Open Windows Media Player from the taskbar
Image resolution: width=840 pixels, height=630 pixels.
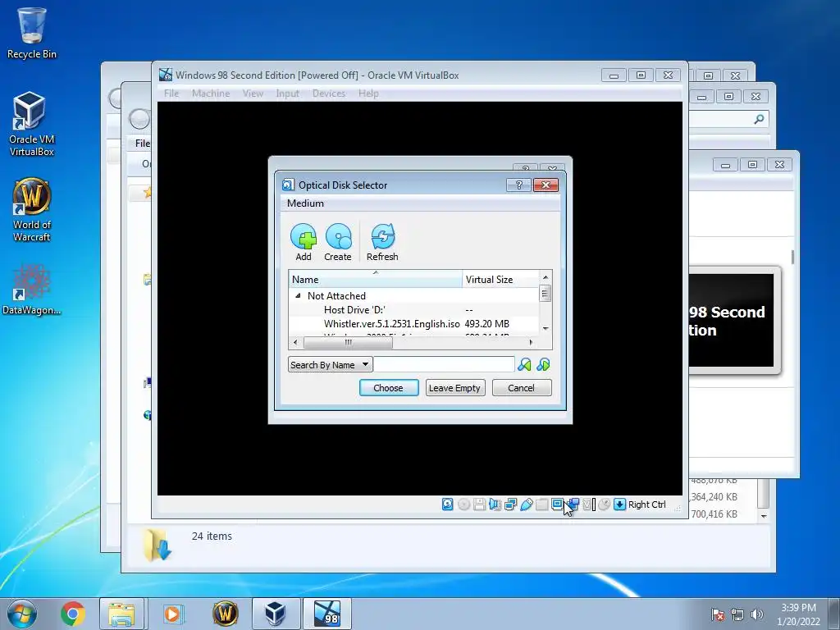coord(172,614)
